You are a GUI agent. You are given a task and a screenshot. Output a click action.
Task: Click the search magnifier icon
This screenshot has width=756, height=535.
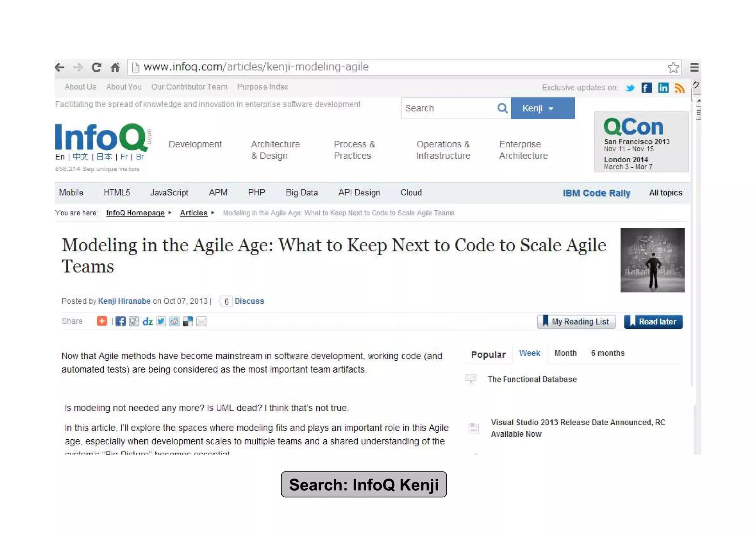pyautogui.click(x=502, y=108)
